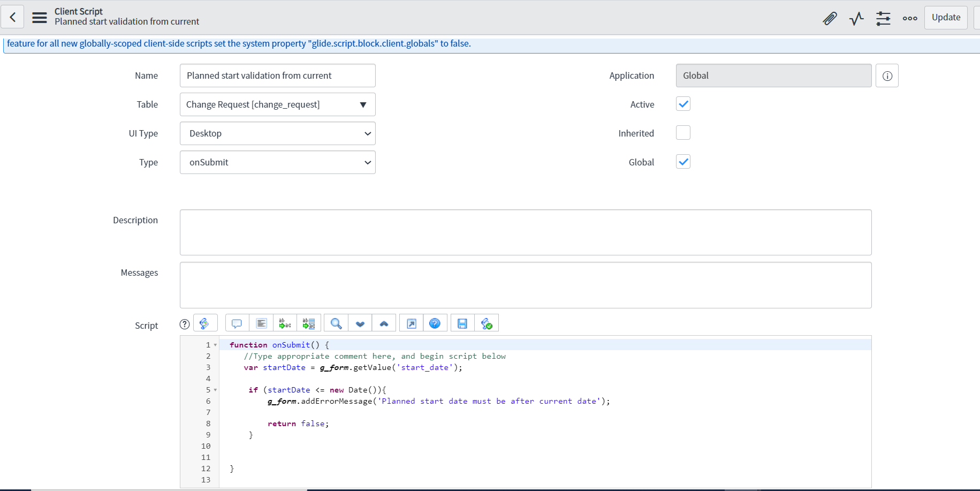This screenshot has width=980, height=491.
Task: Save the script with the disk icon
Action: [x=462, y=323]
